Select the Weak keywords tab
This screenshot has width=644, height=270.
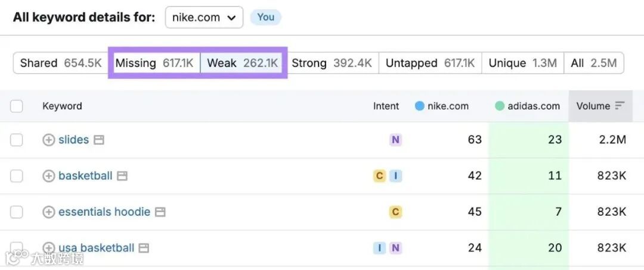point(242,63)
